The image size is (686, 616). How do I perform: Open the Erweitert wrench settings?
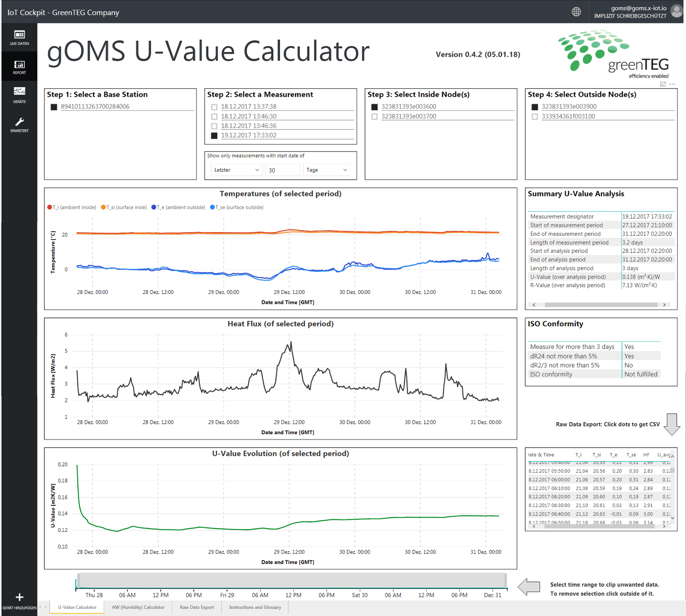pyautogui.click(x=19, y=125)
